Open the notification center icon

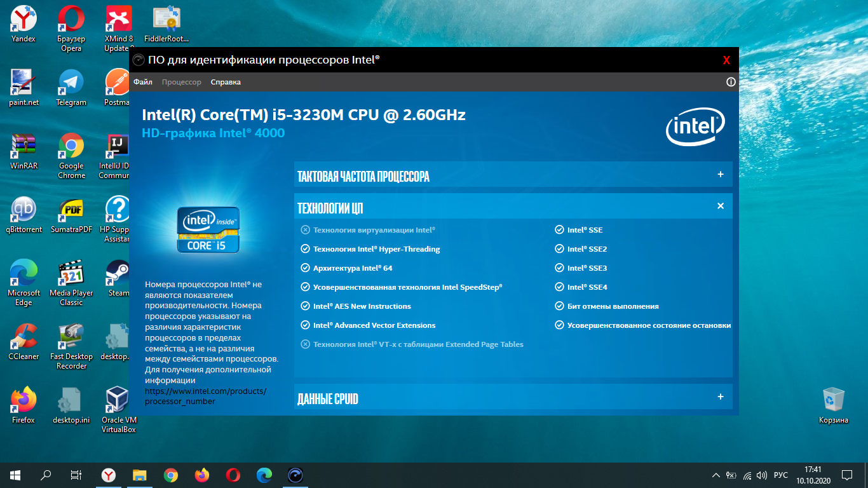click(847, 475)
